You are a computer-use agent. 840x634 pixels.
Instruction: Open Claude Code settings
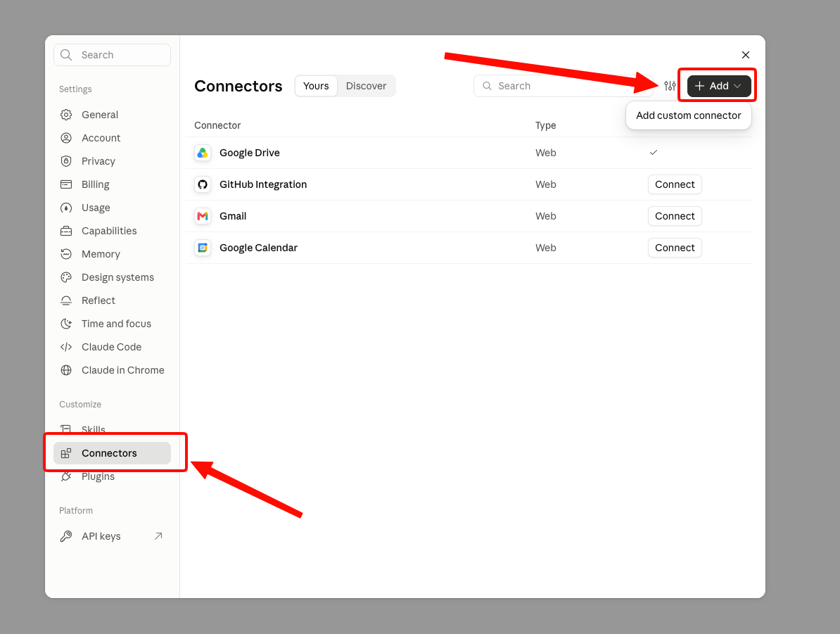pos(112,347)
